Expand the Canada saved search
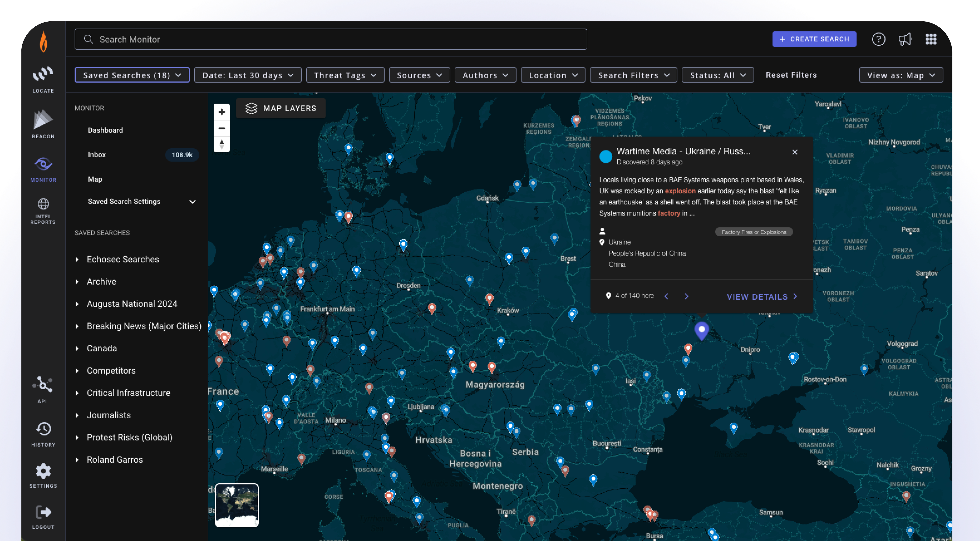 77,349
